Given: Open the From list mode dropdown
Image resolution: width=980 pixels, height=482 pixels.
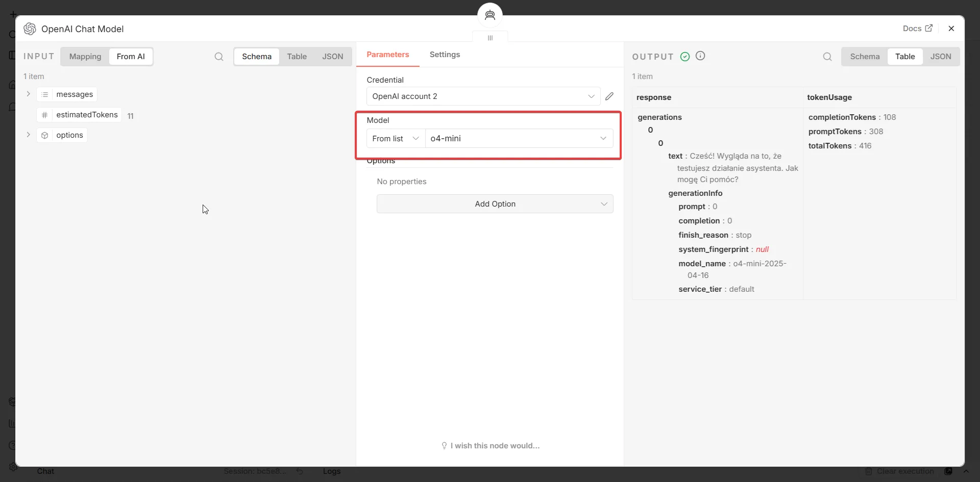Looking at the screenshot, I should pyautogui.click(x=396, y=139).
